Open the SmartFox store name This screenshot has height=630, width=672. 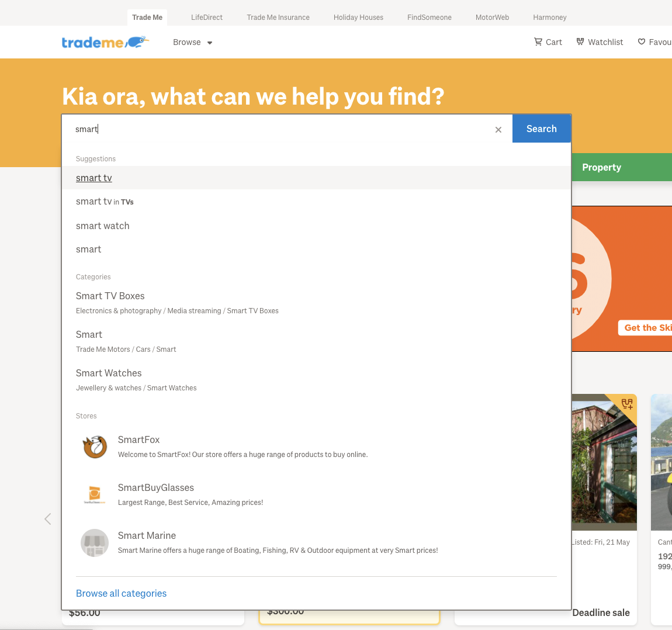138,439
